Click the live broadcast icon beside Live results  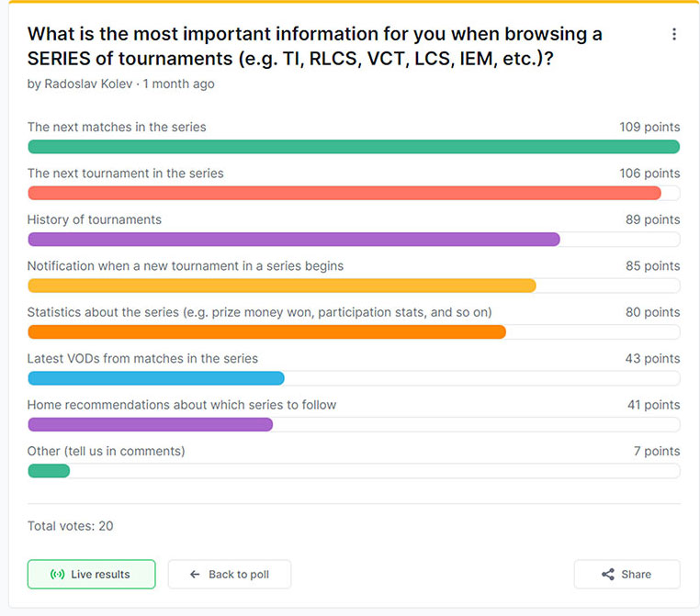[x=57, y=575]
